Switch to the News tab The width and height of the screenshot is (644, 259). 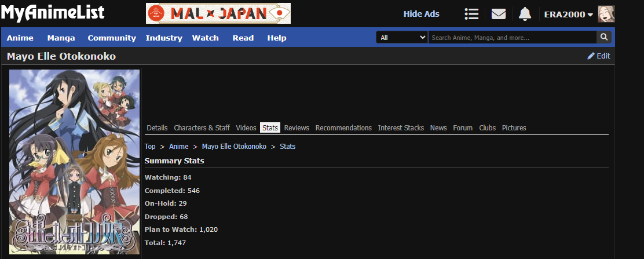point(438,128)
